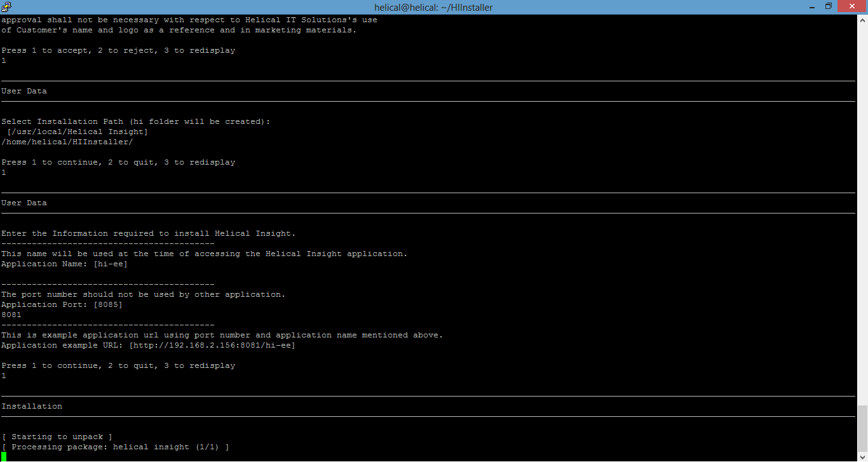Click the window title 'helical@helical: ~/HIInstaller'
Screen dimensions: 868x462
[433, 7]
